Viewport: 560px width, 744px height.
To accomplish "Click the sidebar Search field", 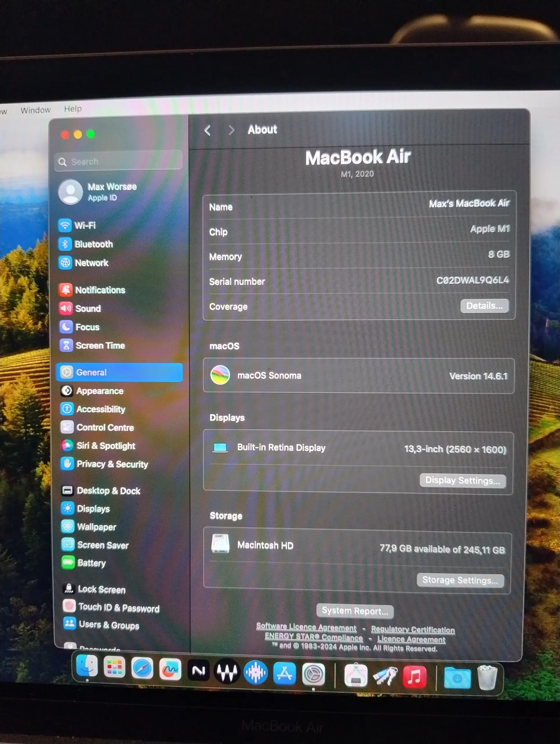I will tap(118, 162).
